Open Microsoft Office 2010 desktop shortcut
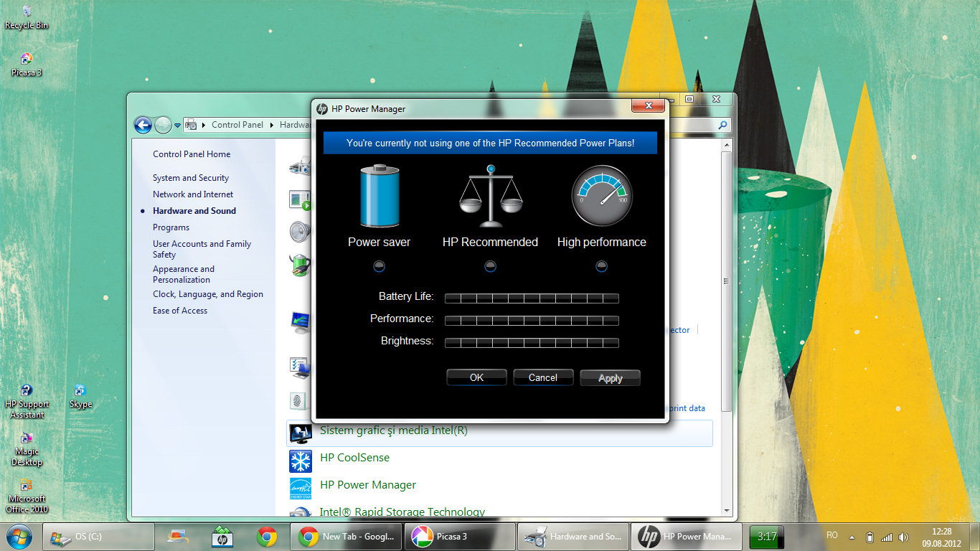 click(27, 496)
